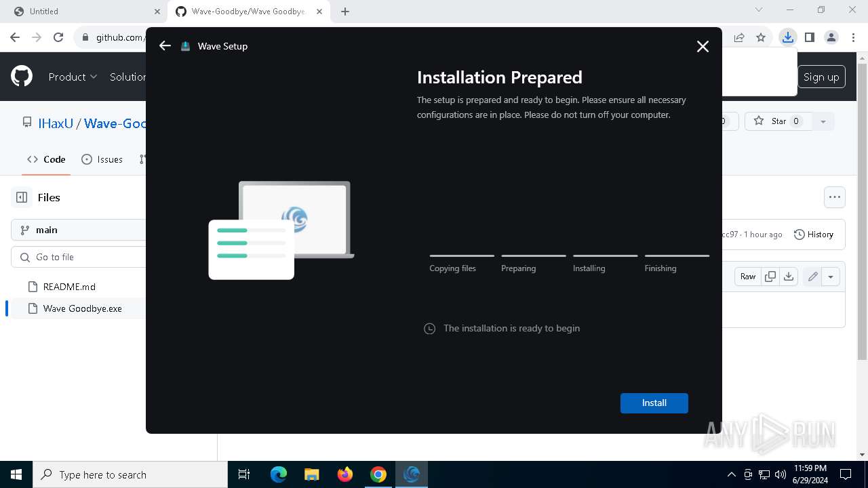This screenshot has width=868, height=488.
Task: Open File Explorer from the taskbar
Action: coord(312,474)
